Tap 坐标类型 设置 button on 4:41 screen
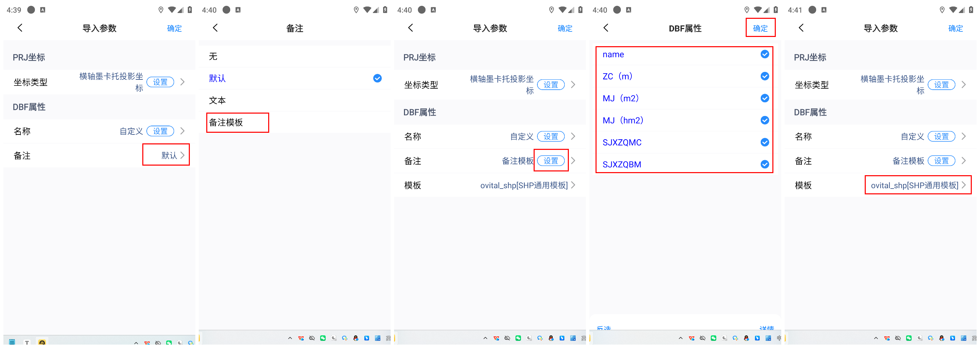Image resolution: width=980 pixels, height=348 pixels. coord(941,85)
